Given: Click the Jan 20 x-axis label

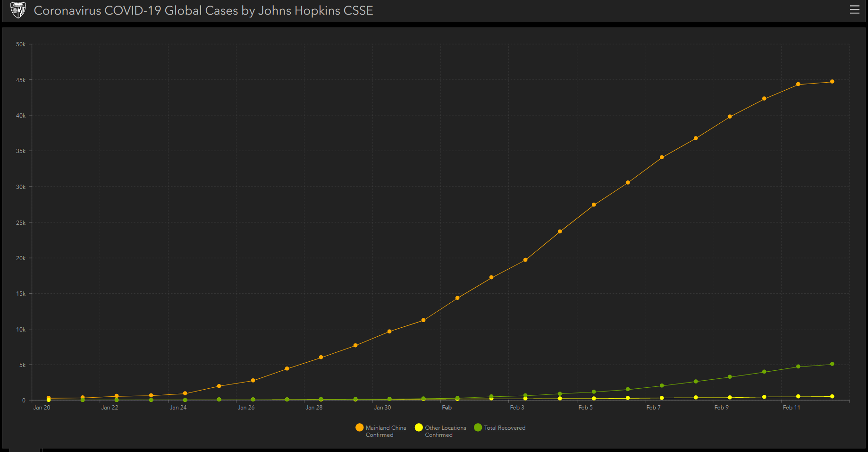Looking at the screenshot, I should tap(42, 408).
